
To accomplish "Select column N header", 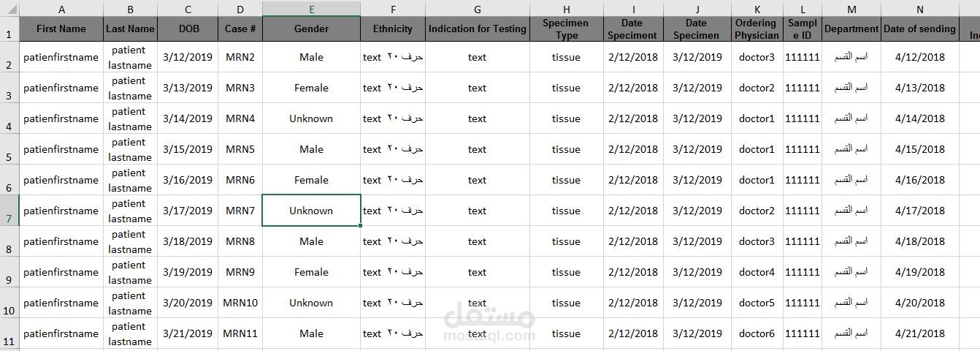I will pyautogui.click(x=919, y=10).
